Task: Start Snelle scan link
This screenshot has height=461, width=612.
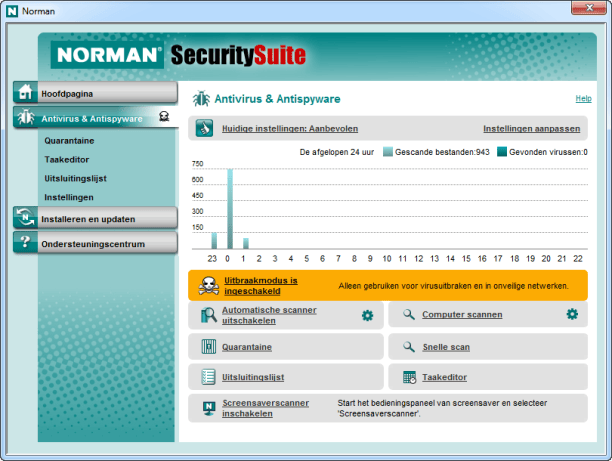Action: click(446, 347)
